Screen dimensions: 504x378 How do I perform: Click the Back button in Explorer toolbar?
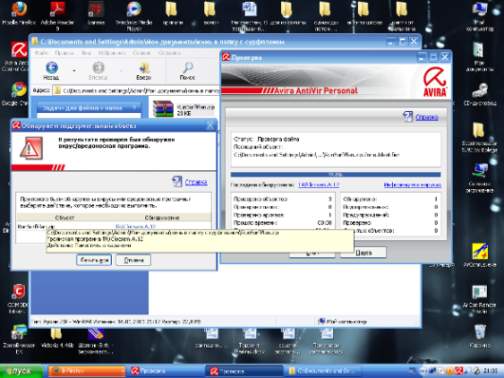point(51,71)
